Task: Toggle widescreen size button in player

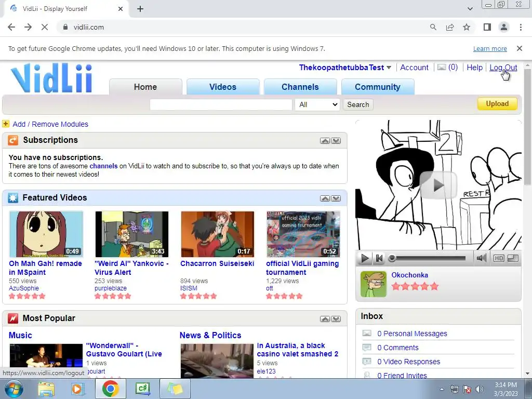Action: 513,258
